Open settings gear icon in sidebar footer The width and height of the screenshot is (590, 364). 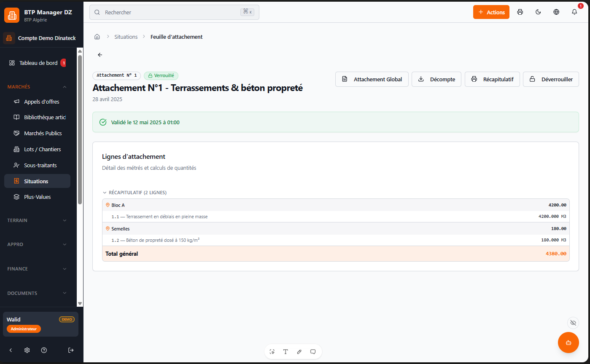(27, 350)
